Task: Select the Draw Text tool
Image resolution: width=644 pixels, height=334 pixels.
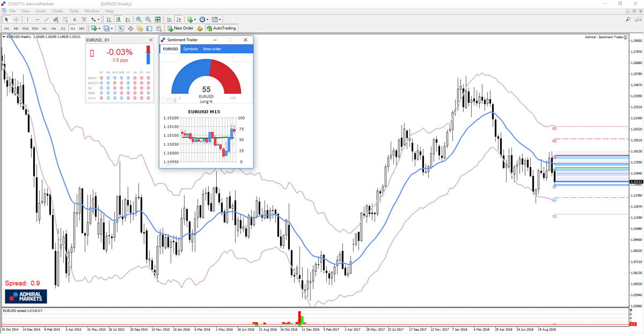Action: (x=74, y=19)
